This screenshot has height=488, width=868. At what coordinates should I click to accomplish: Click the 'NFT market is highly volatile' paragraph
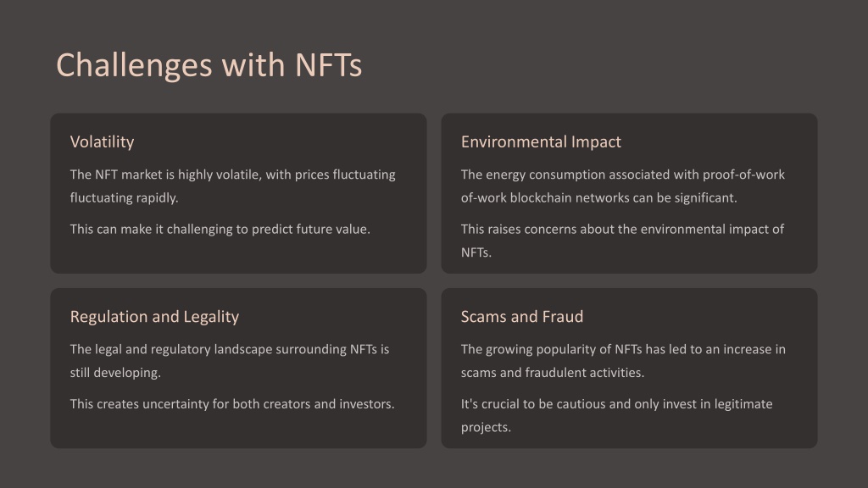232,186
